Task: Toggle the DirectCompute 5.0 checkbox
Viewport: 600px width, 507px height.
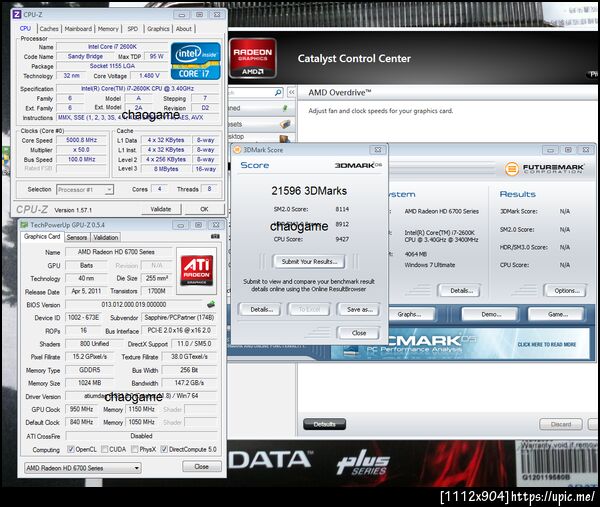Action: pos(164,449)
